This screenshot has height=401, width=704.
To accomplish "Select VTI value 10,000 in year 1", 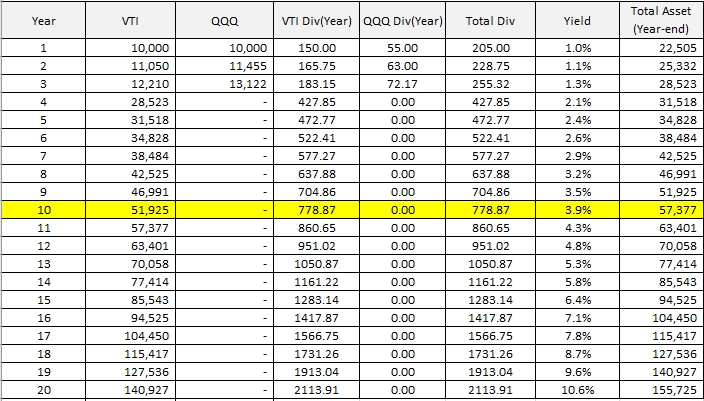I will (x=130, y=48).
